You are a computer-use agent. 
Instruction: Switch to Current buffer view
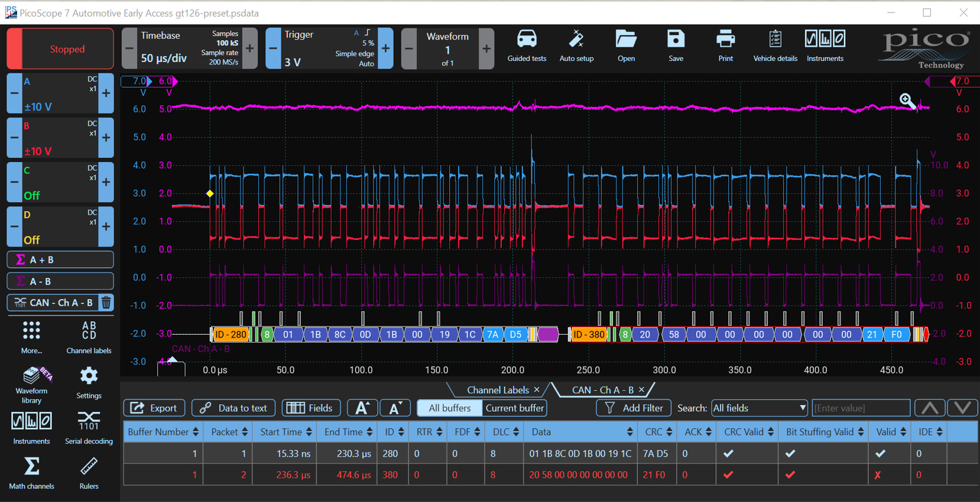pyautogui.click(x=514, y=408)
